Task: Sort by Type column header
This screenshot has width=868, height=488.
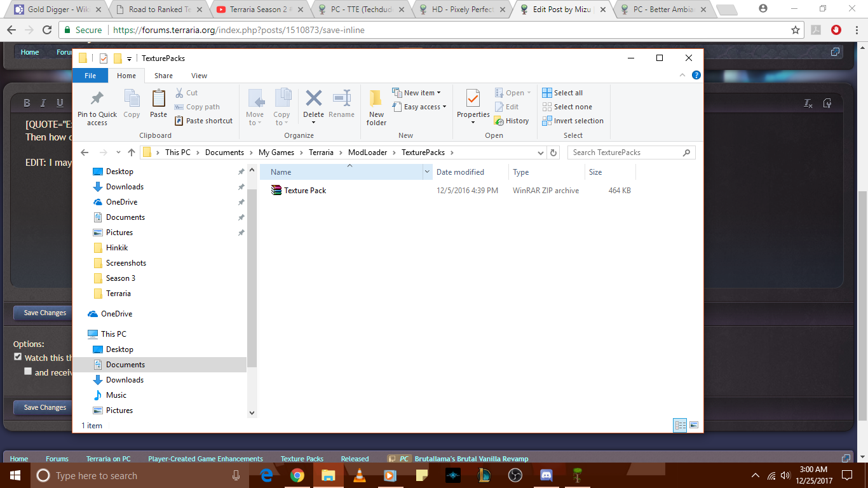Action: (x=546, y=172)
